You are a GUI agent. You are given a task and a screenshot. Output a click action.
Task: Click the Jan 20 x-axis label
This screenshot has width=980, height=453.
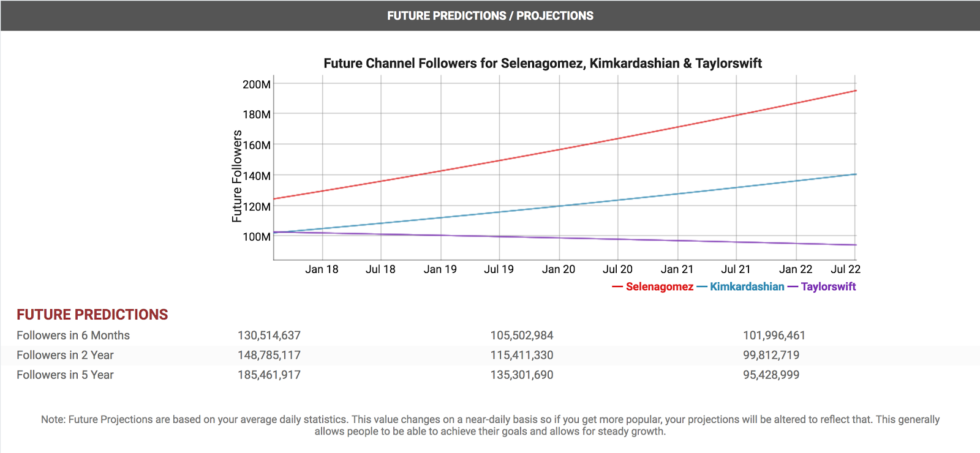point(559,269)
